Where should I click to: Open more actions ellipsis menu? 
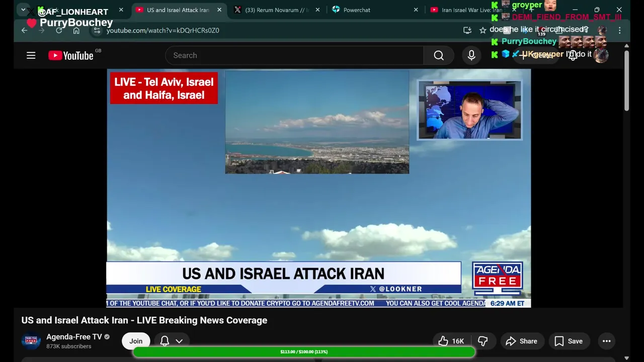click(x=607, y=341)
